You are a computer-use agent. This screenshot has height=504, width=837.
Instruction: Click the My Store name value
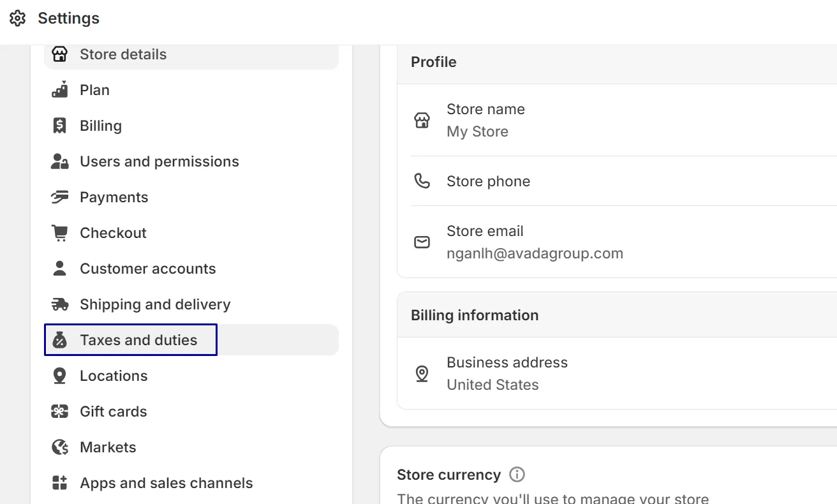(x=478, y=131)
